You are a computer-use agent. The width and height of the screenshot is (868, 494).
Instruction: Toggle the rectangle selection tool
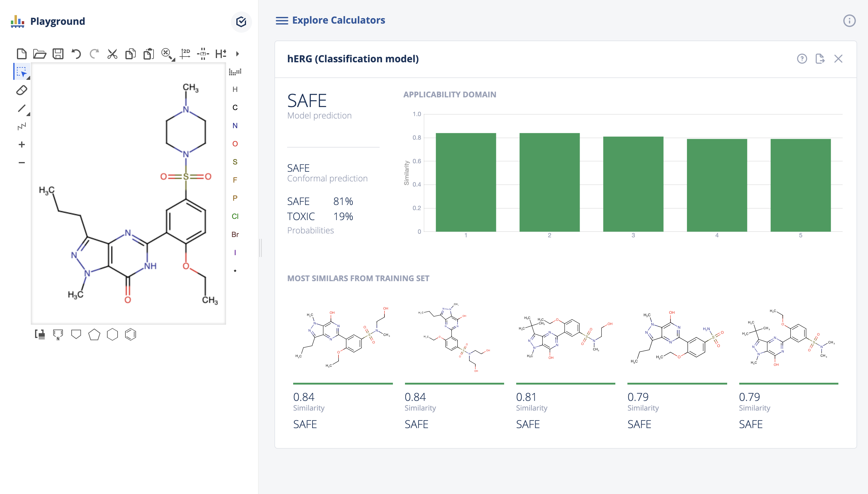[x=22, y=72]
